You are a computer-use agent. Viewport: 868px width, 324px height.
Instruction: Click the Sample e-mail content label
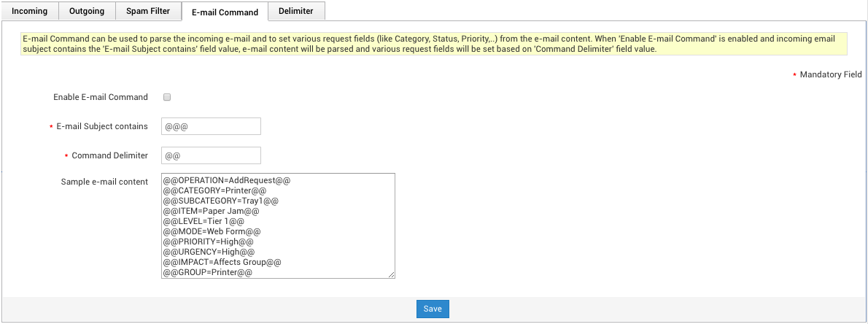(x=104, y=181)
